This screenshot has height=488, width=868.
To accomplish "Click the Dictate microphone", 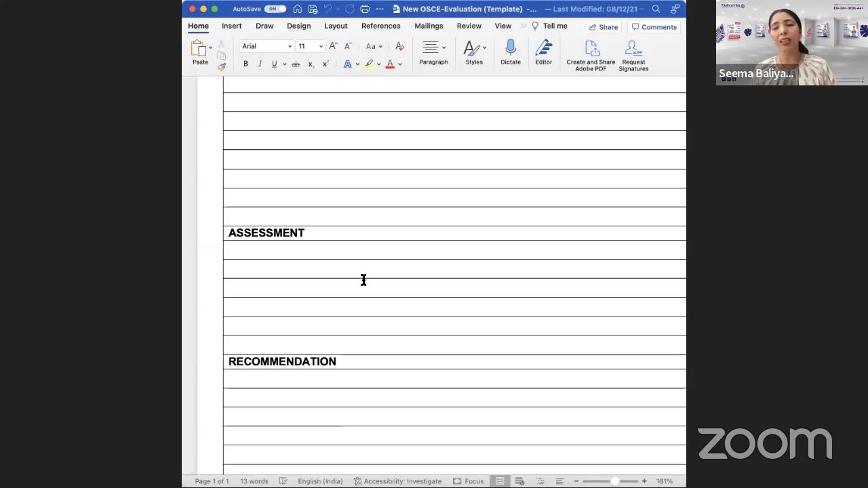I will click(511, 52).
